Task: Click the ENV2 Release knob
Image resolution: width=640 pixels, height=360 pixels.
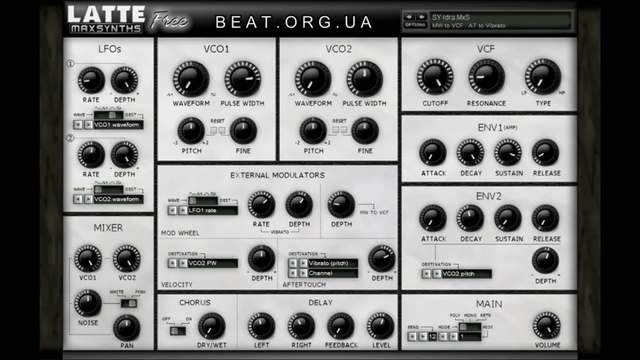Action: (545, 218)
